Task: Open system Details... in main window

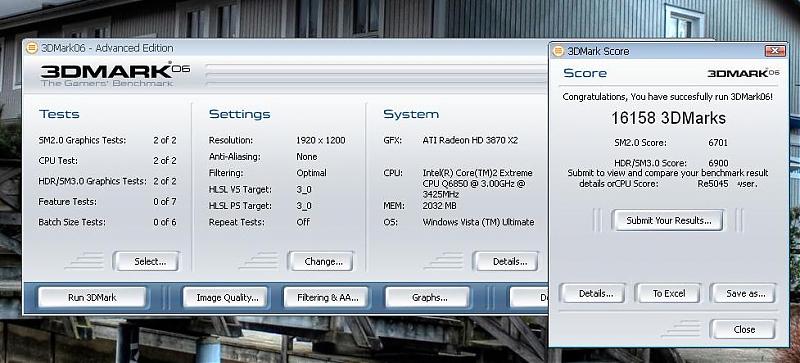Action: click(x=506, y=261)
